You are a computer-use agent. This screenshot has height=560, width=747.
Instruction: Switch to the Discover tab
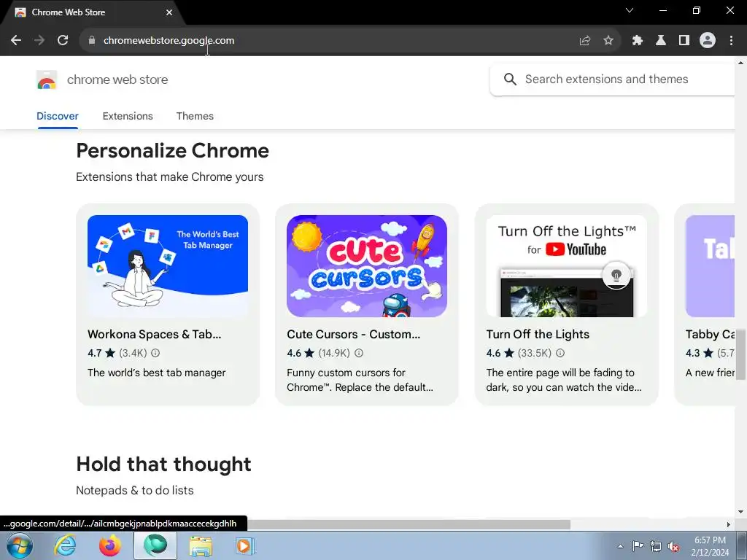pos(57,116)
